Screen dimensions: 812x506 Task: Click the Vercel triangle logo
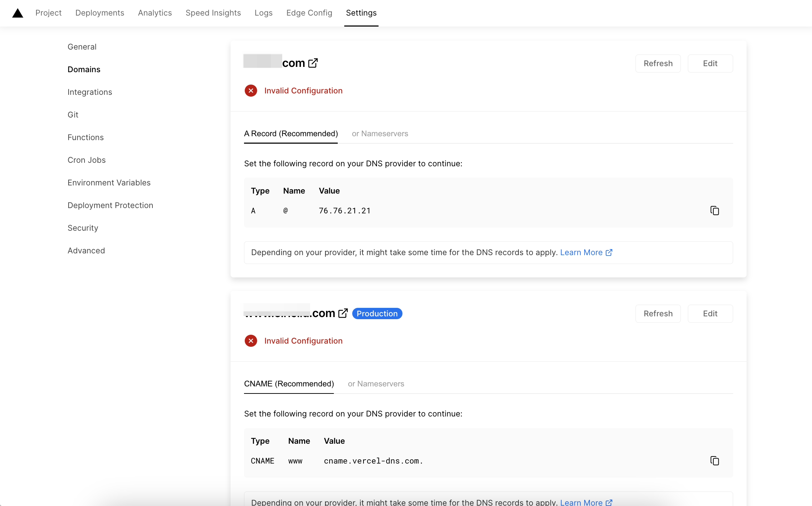point(18,13)
